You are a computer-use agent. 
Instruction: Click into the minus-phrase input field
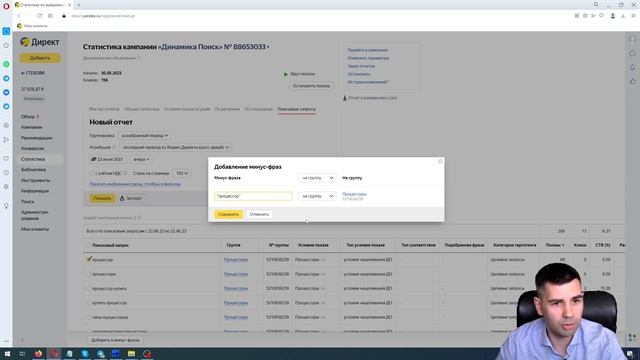click(253, 196)
